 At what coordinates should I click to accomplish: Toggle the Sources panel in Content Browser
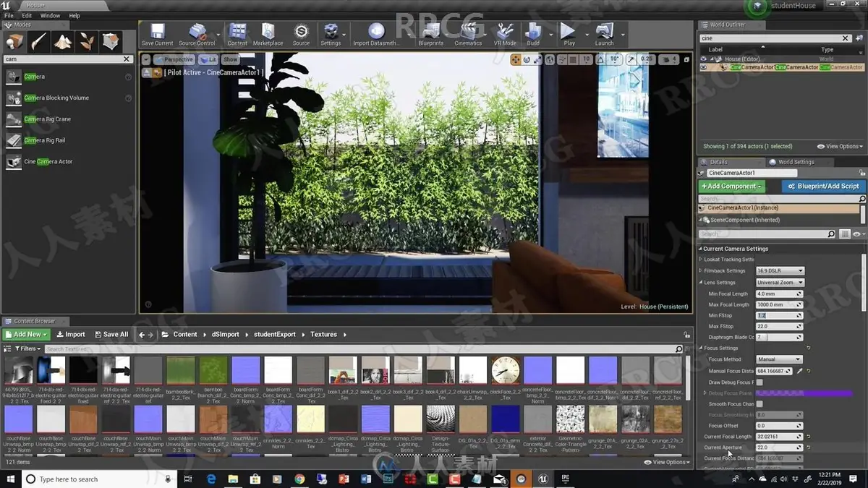9,348
